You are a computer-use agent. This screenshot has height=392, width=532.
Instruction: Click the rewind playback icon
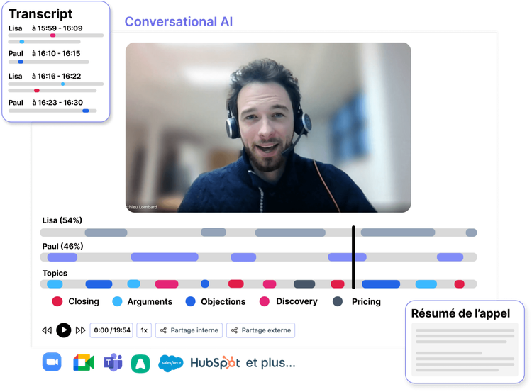[x=47, y=330]
